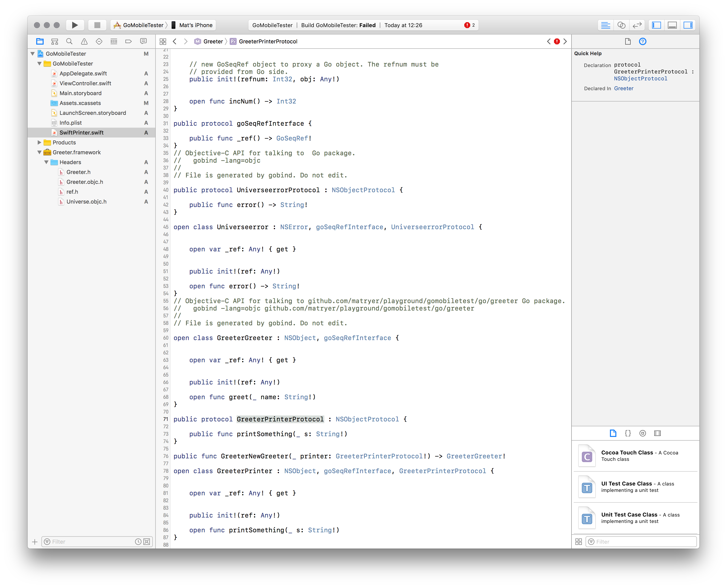
Task: Jump to previous issue arrow
Action: (x=549, y=41)
